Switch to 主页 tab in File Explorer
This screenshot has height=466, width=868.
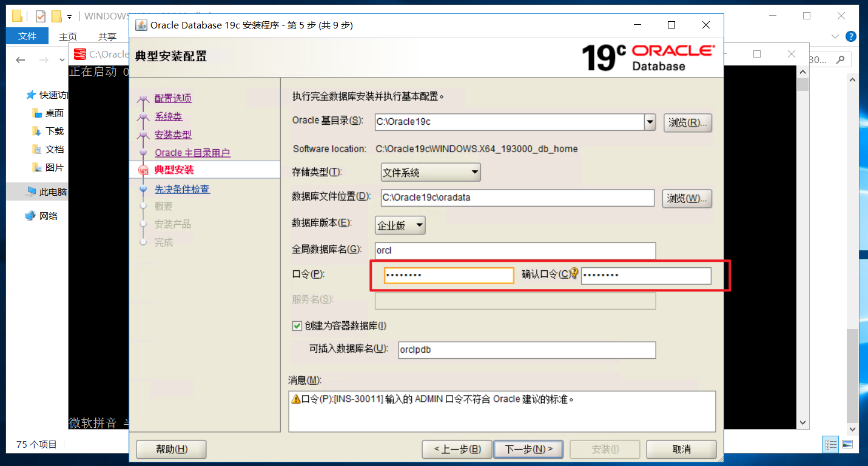click(68, 36)
